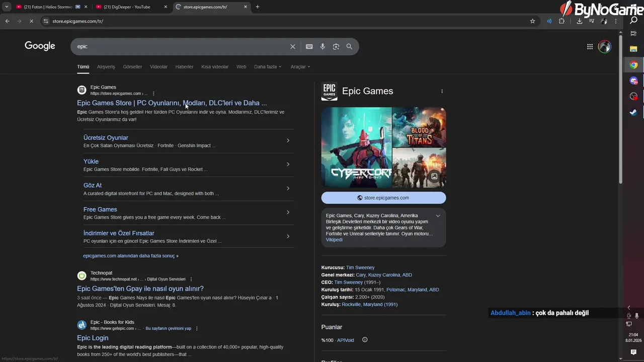Expand the Daha fazla dropdown
Viewport: 644px width, 362px height.
tap(268, 67)
